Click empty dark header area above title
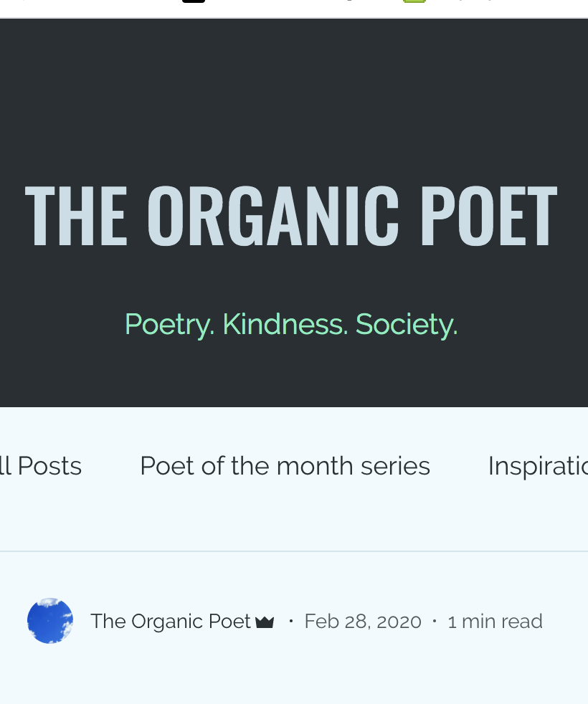 point(294,93)
